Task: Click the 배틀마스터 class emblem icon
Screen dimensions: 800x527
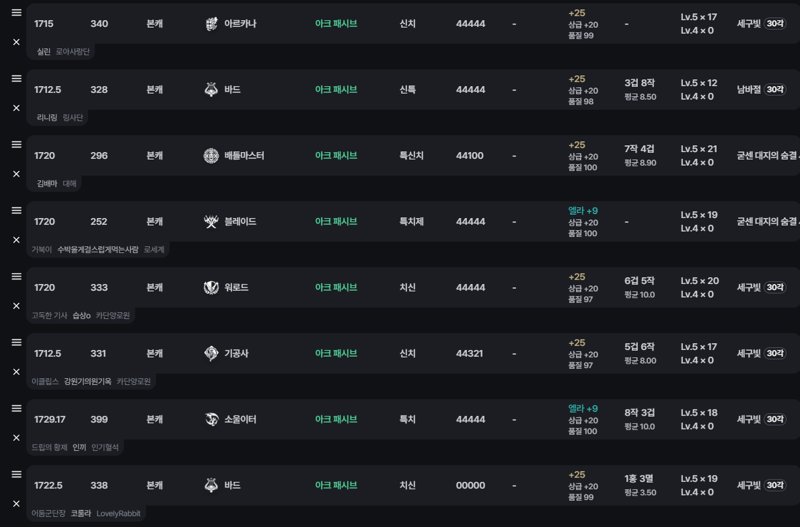Action: (211, 156)
